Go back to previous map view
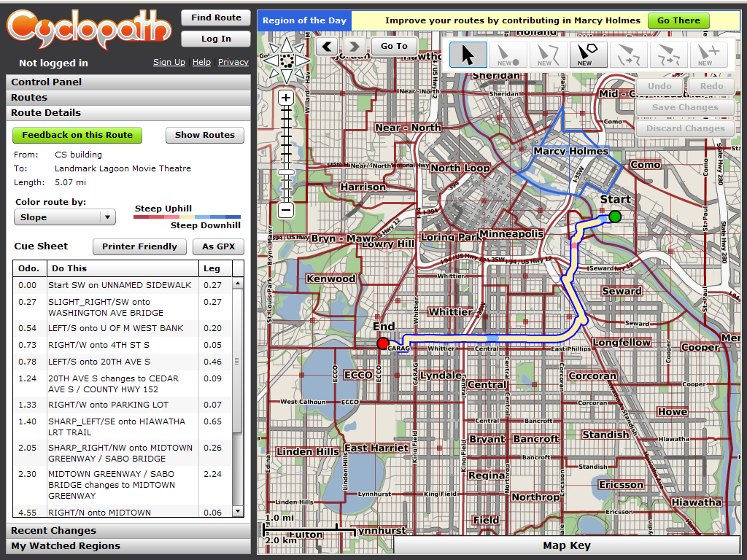Viewport: 747px width, 560px height. coord(327,46)
